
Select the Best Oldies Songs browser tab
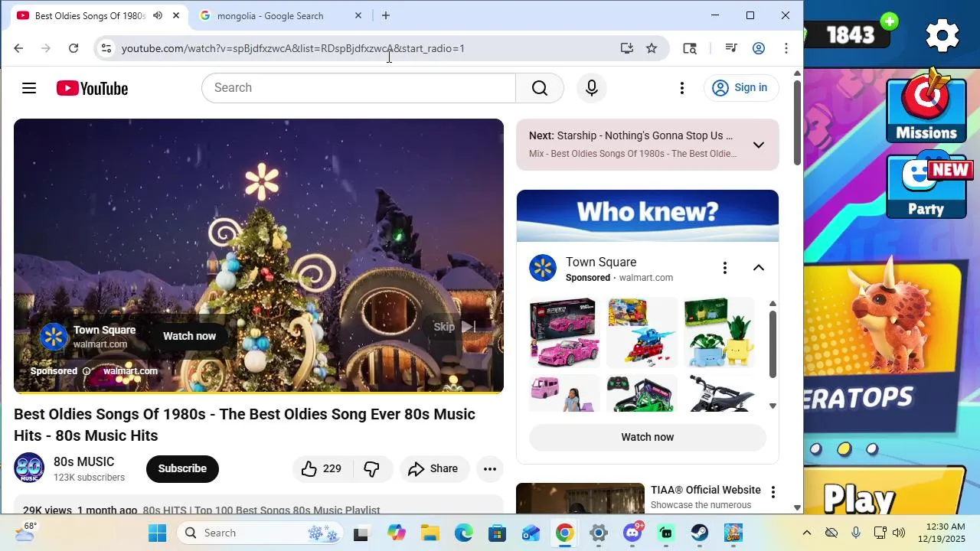coord(90,15)
